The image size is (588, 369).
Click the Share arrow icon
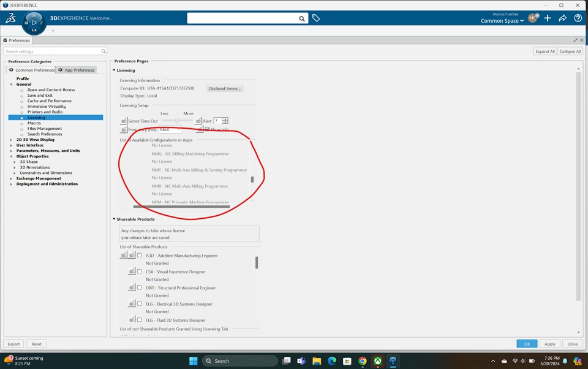pyautogui.click(x=562, y=18)
